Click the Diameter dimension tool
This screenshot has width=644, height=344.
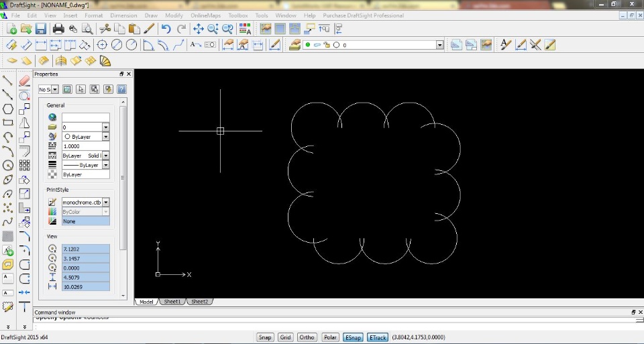117,45
